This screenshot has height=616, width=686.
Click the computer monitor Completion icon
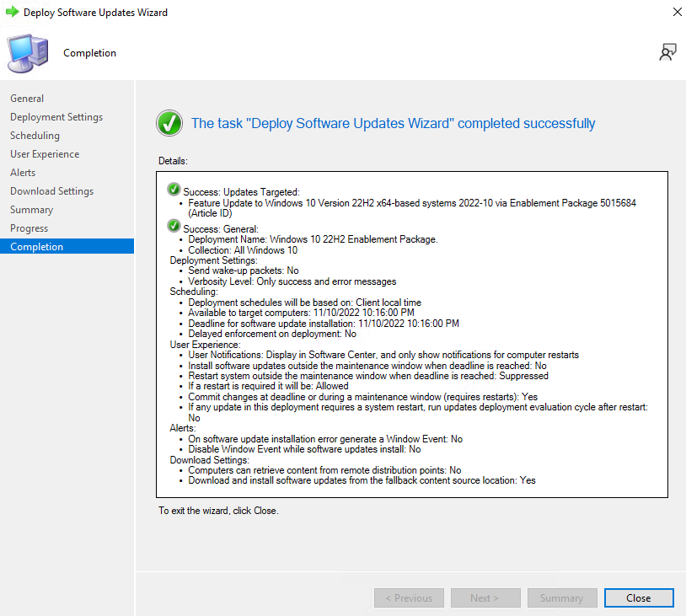point(28,53)
